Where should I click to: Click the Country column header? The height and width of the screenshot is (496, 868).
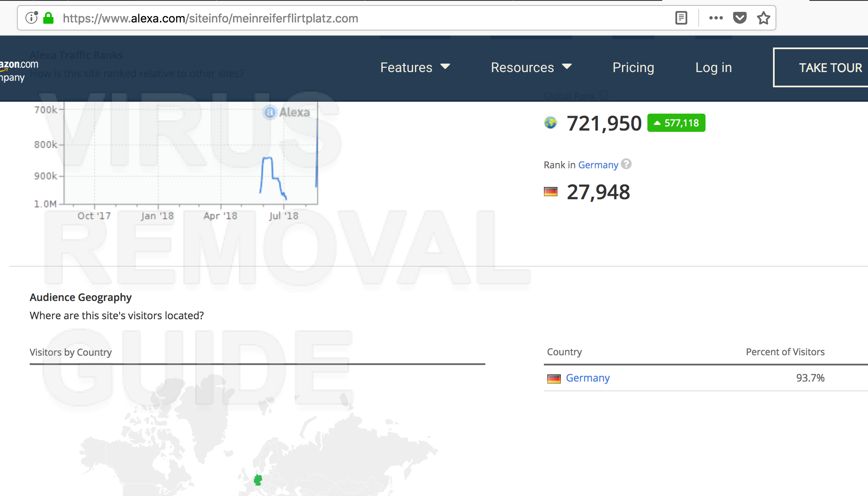[564, 352]
